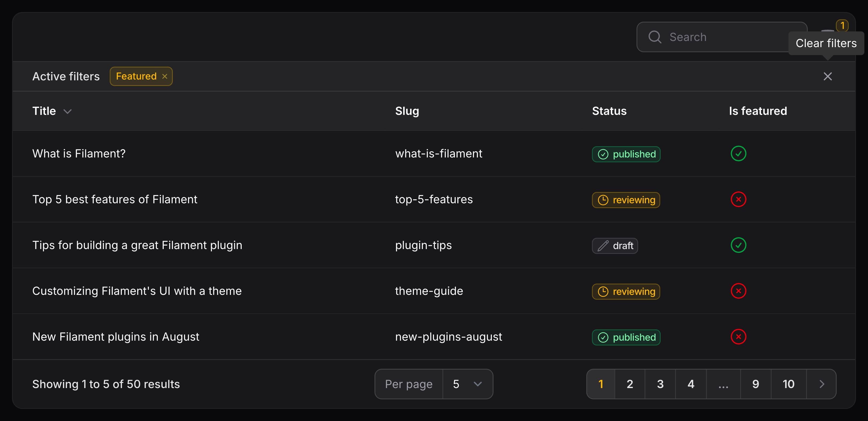Click reviewing badge for theme-guide row
Image resolution: width=868 pixels, height=421 pixels.
[626, 292]
